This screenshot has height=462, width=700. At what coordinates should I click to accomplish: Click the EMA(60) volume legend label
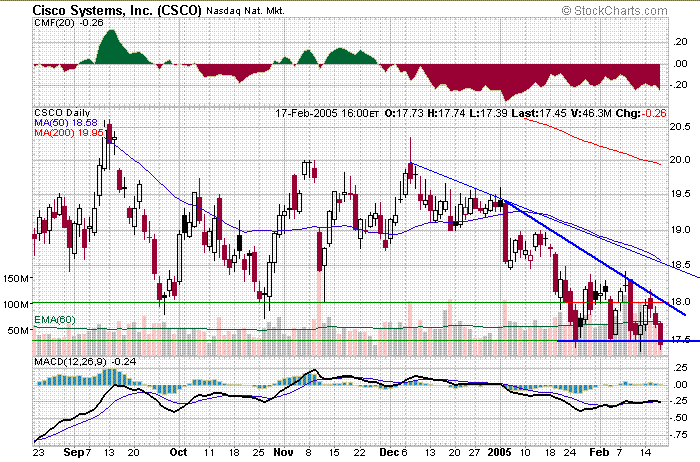[55, 320]
